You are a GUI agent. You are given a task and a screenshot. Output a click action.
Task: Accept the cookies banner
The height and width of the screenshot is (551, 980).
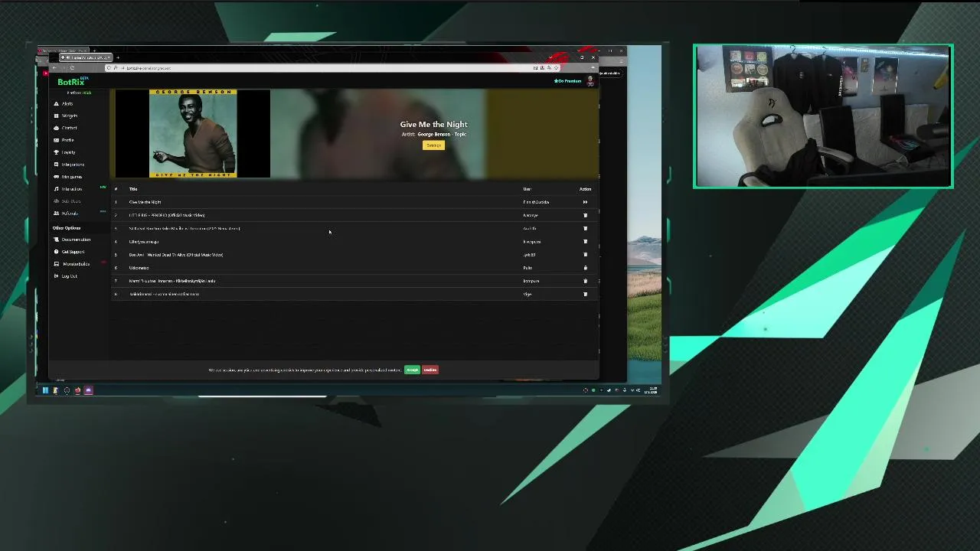[x=412, y=370]
